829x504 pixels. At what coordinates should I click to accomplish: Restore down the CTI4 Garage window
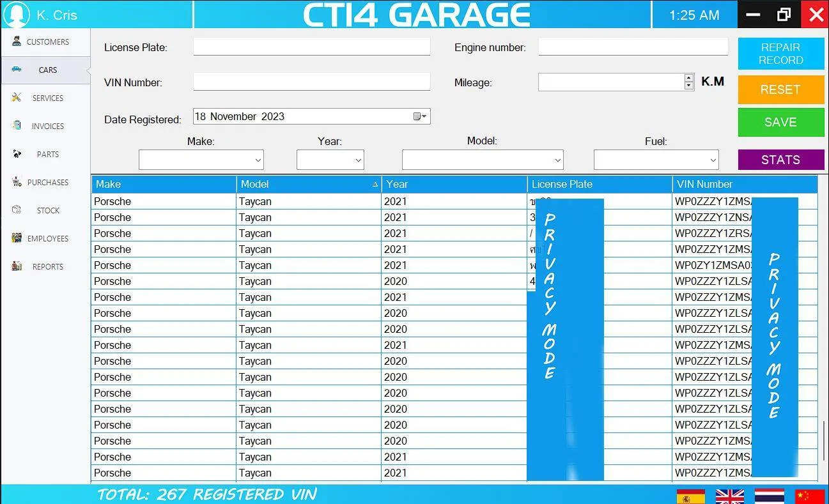[784, 14]
